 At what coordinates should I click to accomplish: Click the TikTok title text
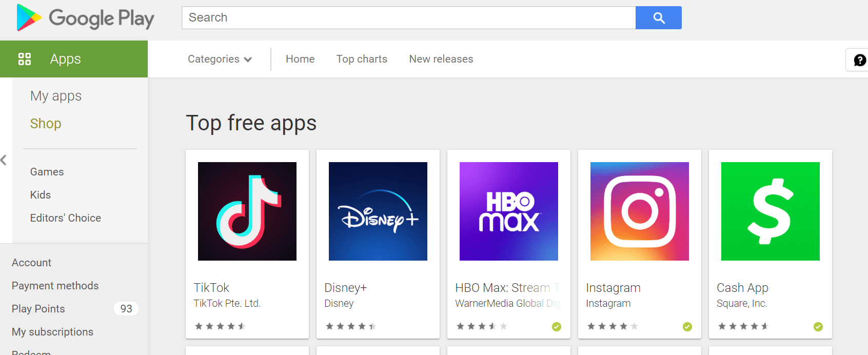pos(211,288)
